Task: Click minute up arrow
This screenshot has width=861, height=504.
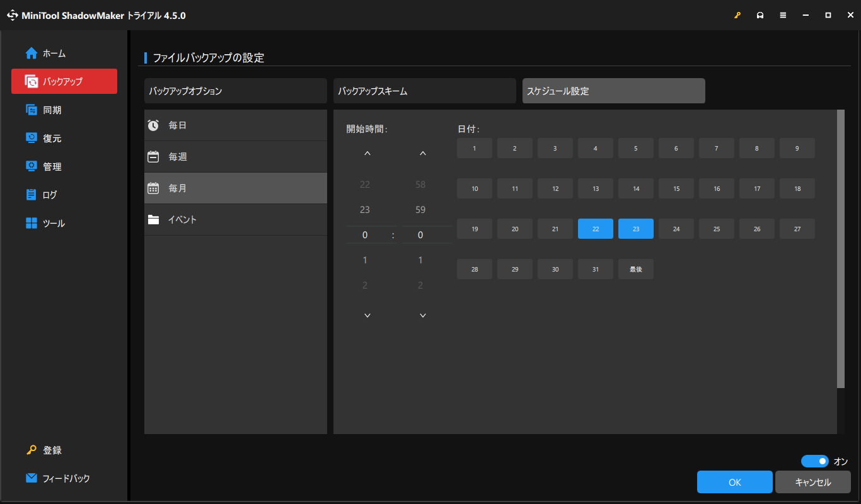Action: tap(423, 154)
